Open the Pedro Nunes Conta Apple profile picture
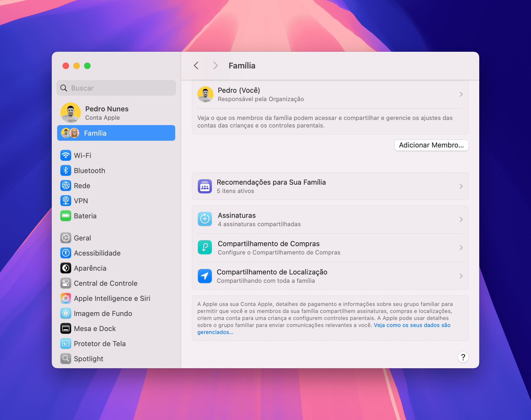The image size is (531, 420). [71, 113]
